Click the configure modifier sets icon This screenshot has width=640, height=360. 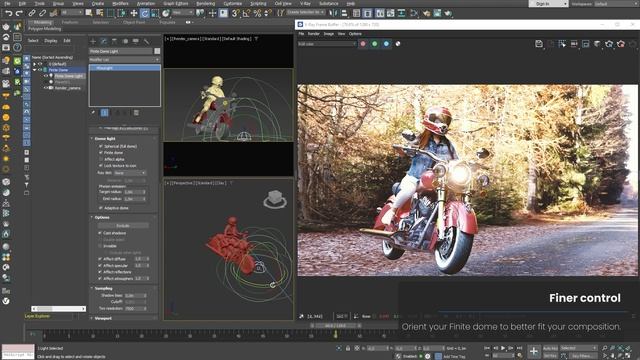[136, 112]
